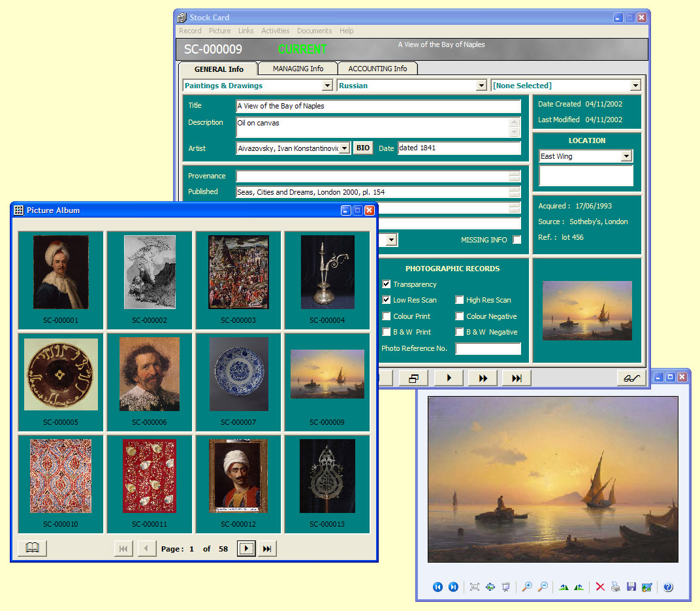This screenshot has height=611, width=700.
Task: Click the cascade windows button in Stock Card
Action: pyautogui.click(x=413, y=378)
